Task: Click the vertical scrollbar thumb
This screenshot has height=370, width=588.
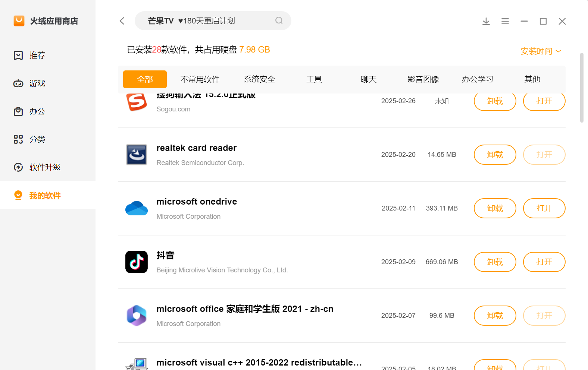Action: click(x=582, y=88)
